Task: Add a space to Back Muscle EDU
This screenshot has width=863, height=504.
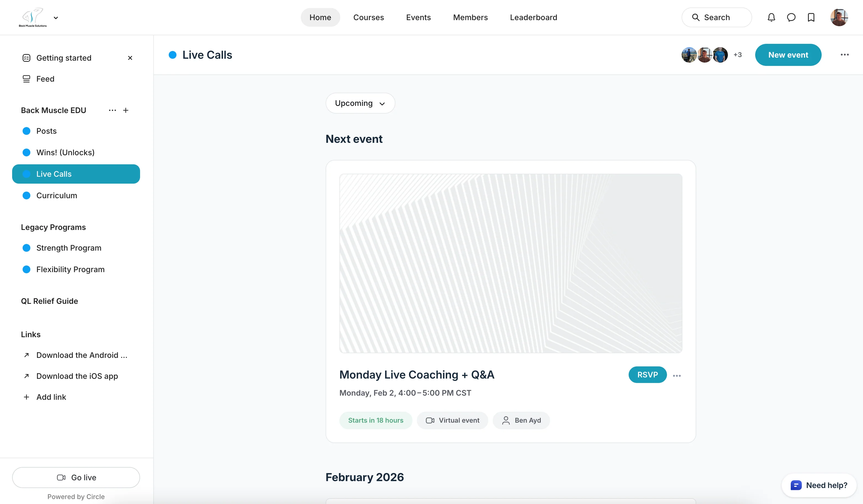Action: point(126,110)
